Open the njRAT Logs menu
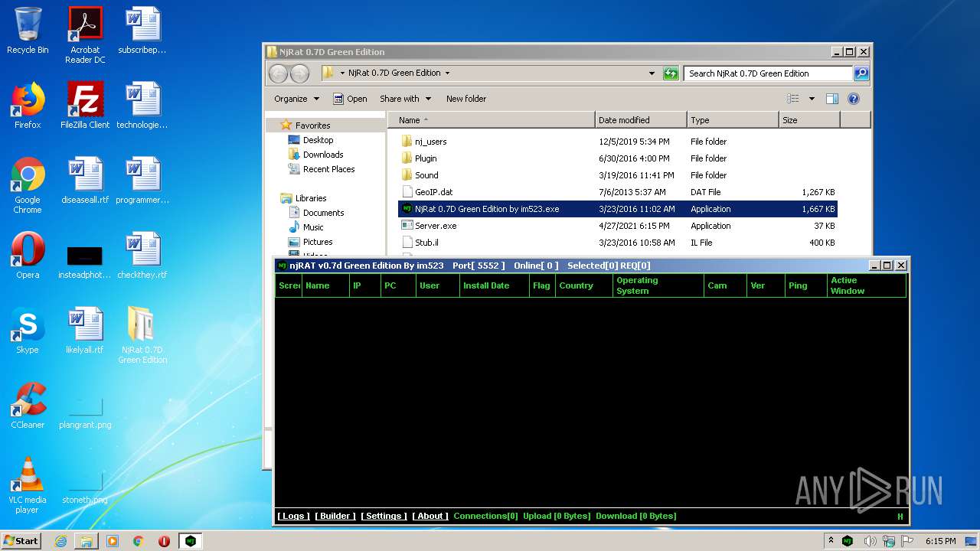The width and height of the screenshot is (980, 551). tap(293, 517)
